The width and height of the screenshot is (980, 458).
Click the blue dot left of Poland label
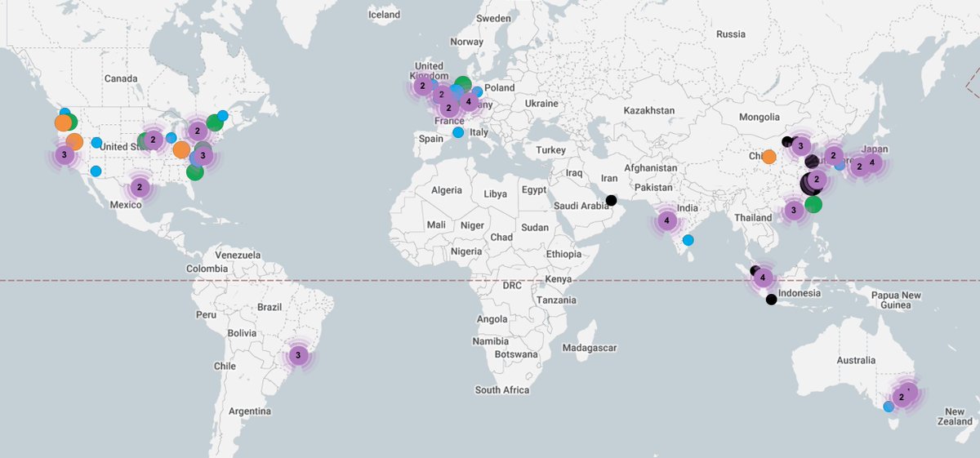click(x=477, y=92)
